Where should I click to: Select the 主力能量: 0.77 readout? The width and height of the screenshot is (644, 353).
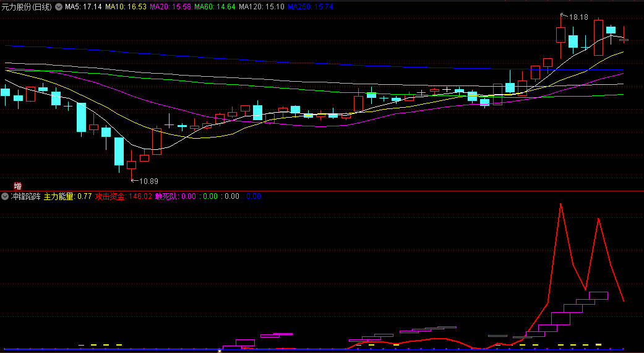click(68, 196)
